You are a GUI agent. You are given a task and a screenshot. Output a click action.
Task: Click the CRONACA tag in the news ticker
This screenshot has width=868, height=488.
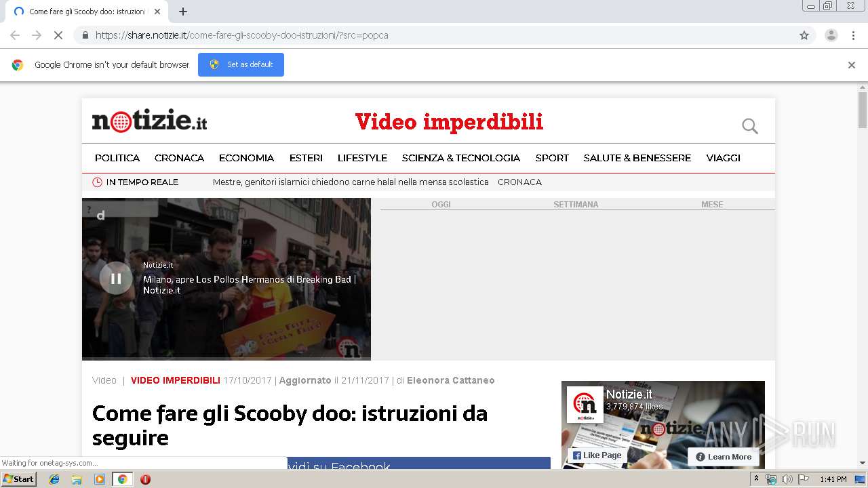click(x=519, y=182)
